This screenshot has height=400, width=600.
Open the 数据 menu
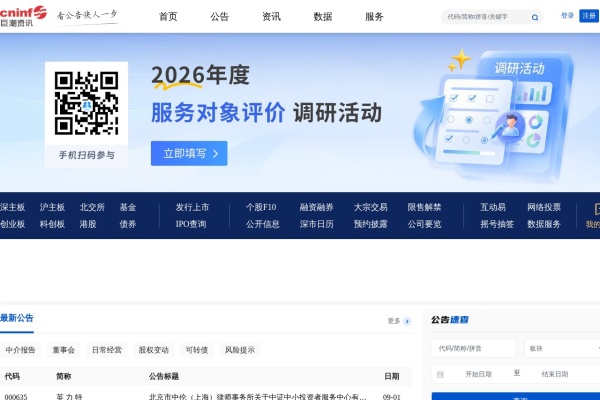(323, 16)
